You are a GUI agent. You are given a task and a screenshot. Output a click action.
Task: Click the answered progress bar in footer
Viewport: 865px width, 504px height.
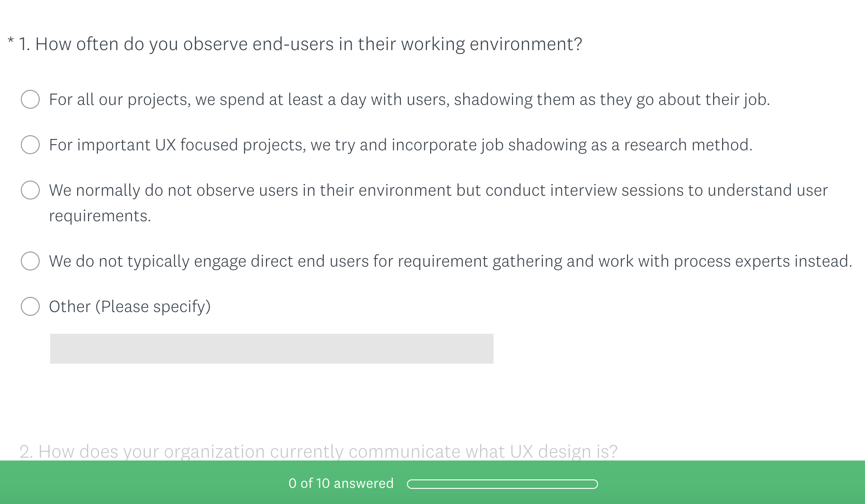(x=503, y=484)
